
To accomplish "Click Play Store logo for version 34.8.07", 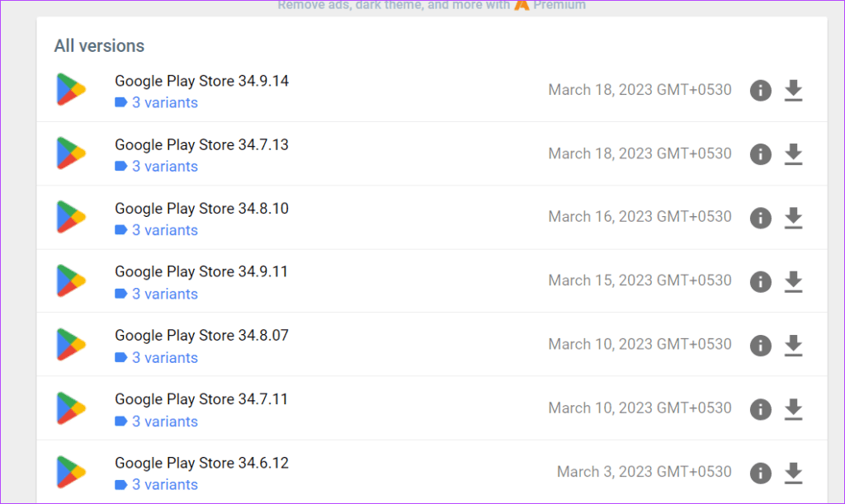I will tap(71, 345).
